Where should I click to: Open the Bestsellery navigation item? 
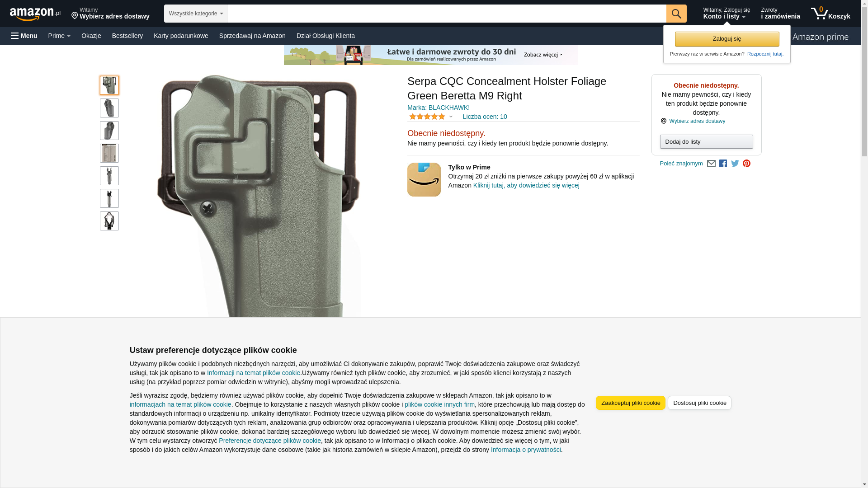(x=127, y=36)
